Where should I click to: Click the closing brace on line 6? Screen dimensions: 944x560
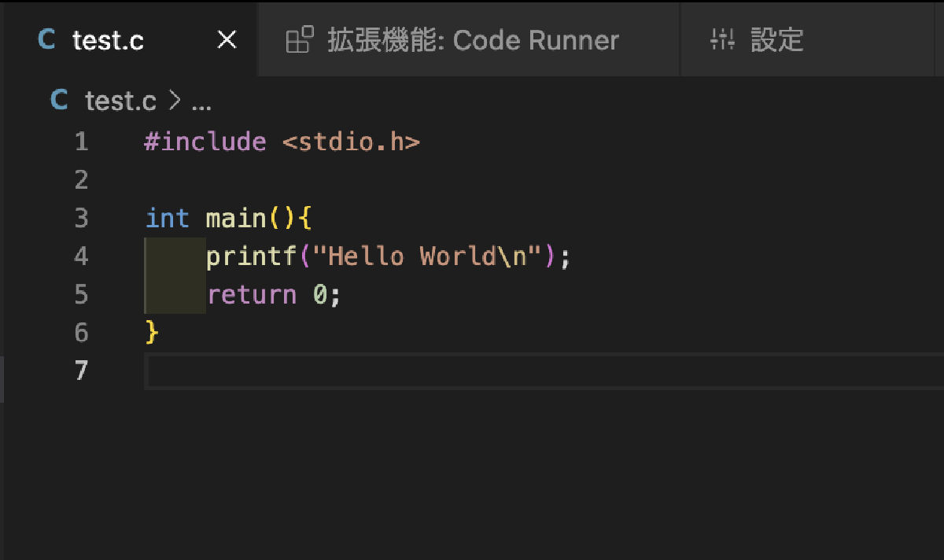click(x=149, y=332)
